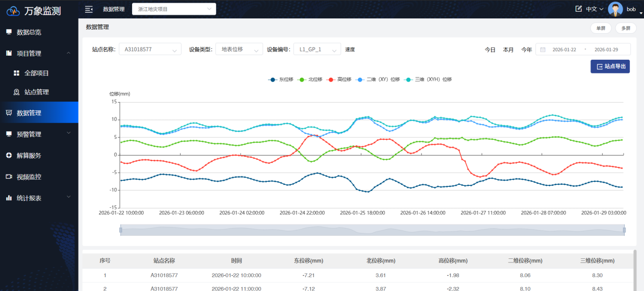Click the 站点管理 location icon
The height and width of the screenshot is (291, 644).
(x=16, y=92)
